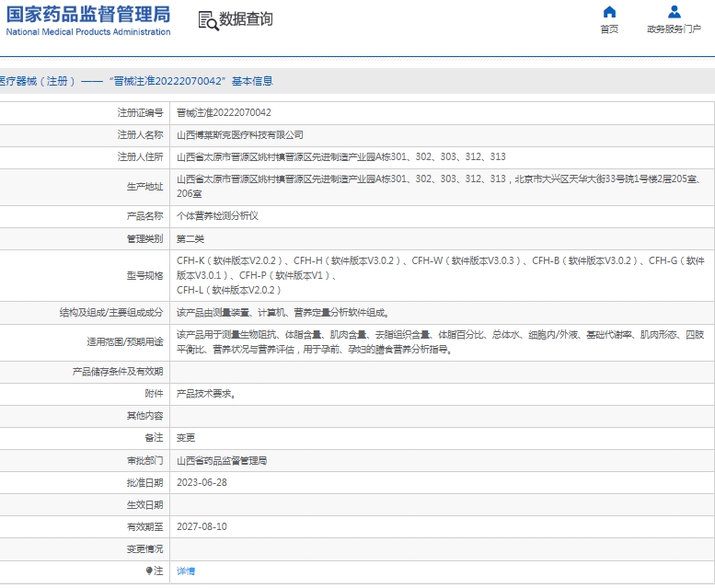Click the 备注 row label
Screen dimensions: 715x588
click(x=154, y=438)
